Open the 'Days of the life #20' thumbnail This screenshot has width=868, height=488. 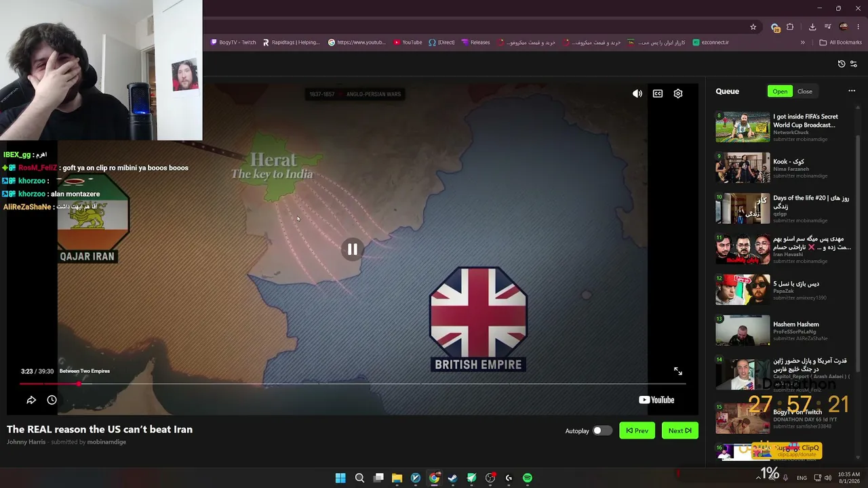pyautogui.click(x=743, y=208)
